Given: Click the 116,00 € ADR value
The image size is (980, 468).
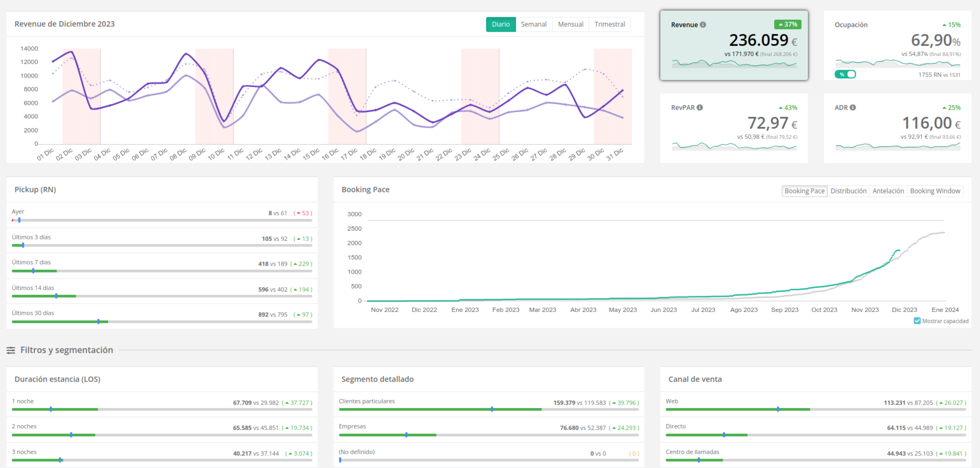Looking at the screenshot, I should pos(931,123).
